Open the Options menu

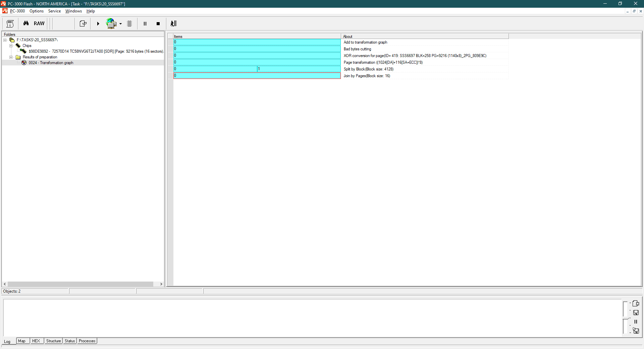click(37, 11)
